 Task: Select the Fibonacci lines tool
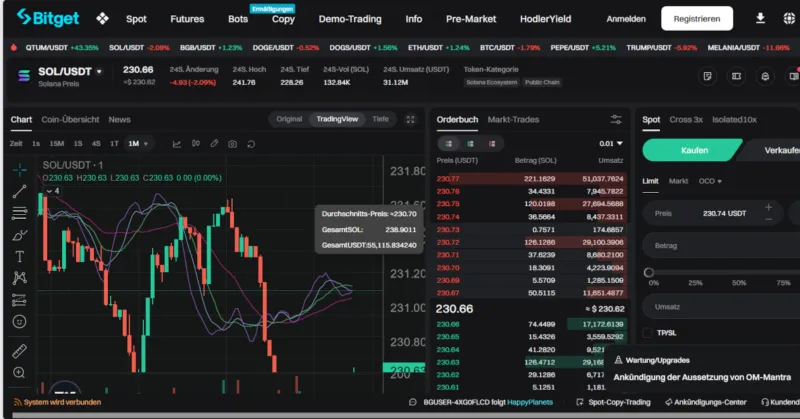tap(19, 213)
